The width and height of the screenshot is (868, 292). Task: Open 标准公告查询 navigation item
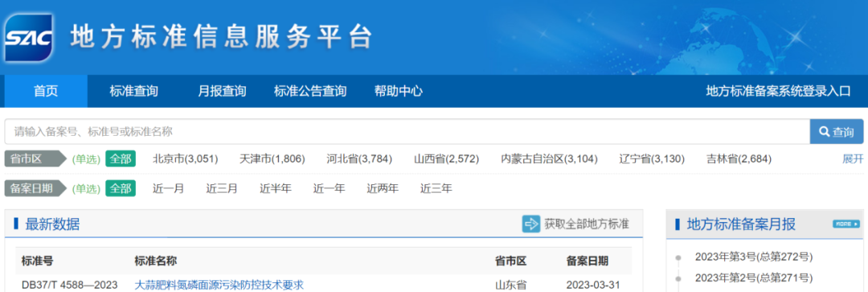coord(310,92)
